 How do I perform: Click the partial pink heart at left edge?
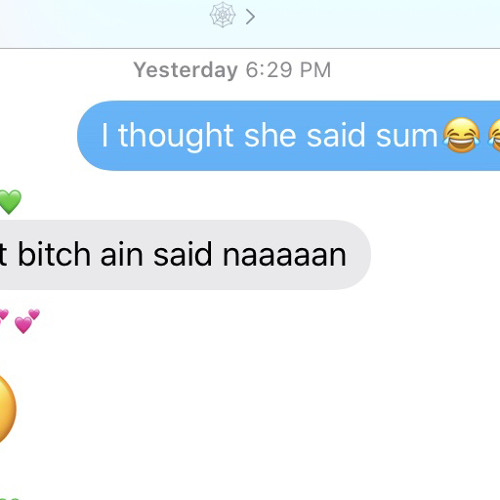click(3, 317)
